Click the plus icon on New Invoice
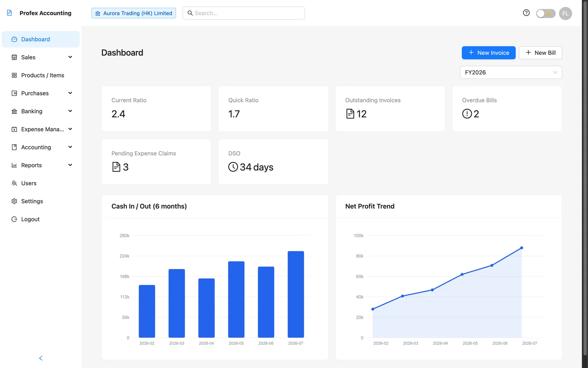 471,53
